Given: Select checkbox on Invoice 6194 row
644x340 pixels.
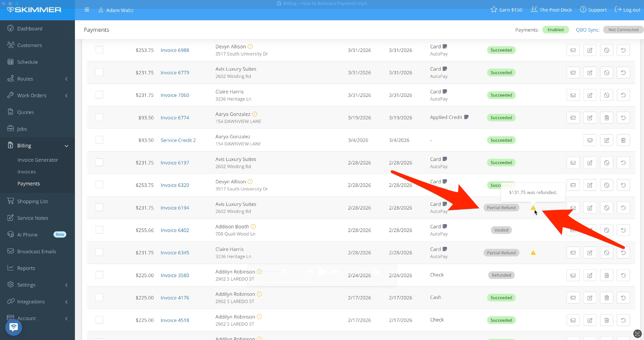Looking at the screenshot, I should click(99, 207).
